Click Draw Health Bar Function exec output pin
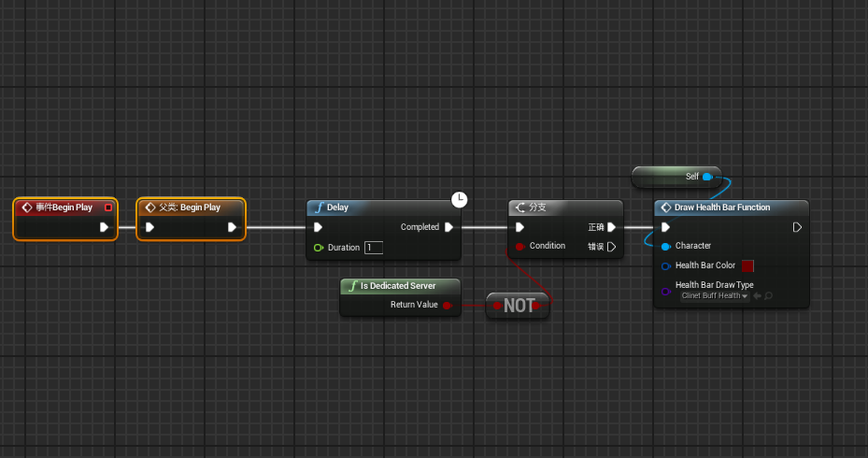 [797, 227]
